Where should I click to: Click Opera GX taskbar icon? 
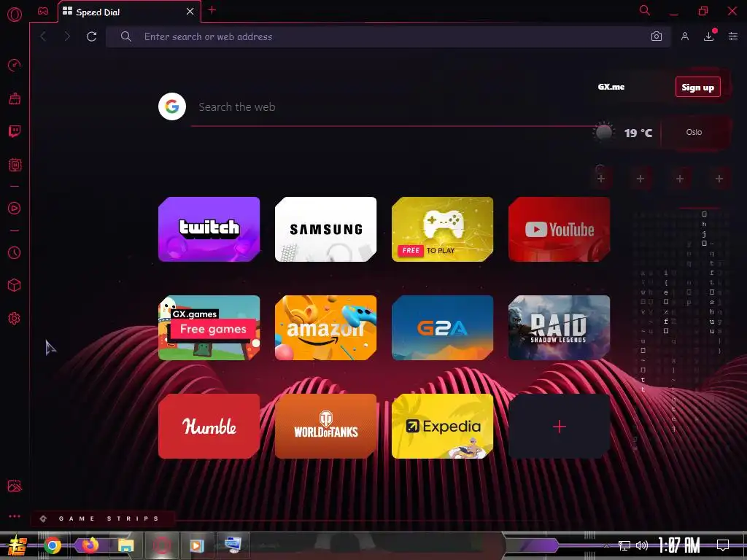pos(162,545)
